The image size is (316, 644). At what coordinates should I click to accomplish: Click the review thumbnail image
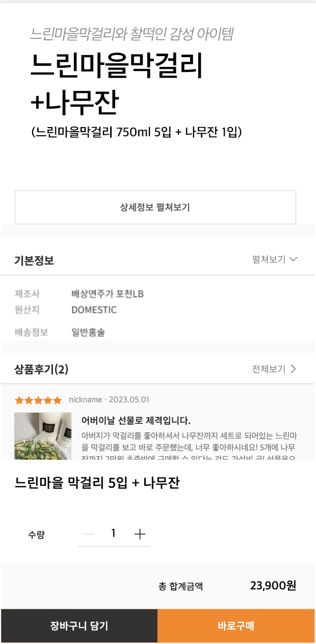[43, 436]
